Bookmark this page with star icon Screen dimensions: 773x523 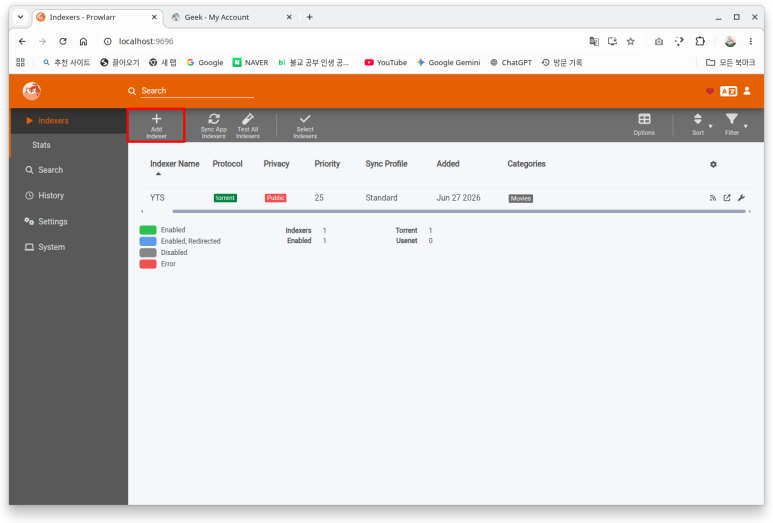tap(631, 41)
